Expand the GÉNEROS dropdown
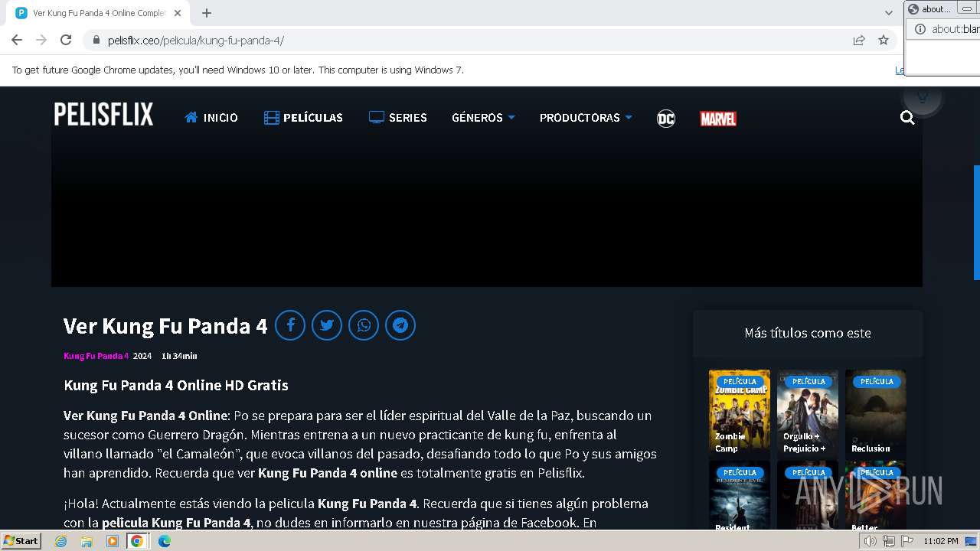 (483, 118)
